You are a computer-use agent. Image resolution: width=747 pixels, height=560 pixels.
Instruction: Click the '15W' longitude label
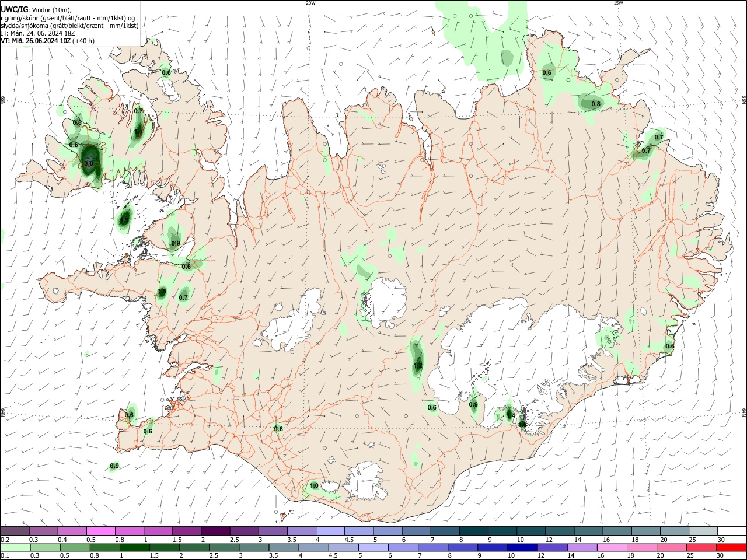click(618, 3)
